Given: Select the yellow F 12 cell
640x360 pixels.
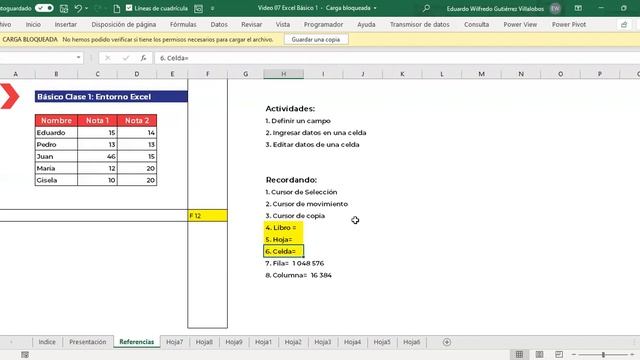Looking at the screenshot, I should pos(207,216).
